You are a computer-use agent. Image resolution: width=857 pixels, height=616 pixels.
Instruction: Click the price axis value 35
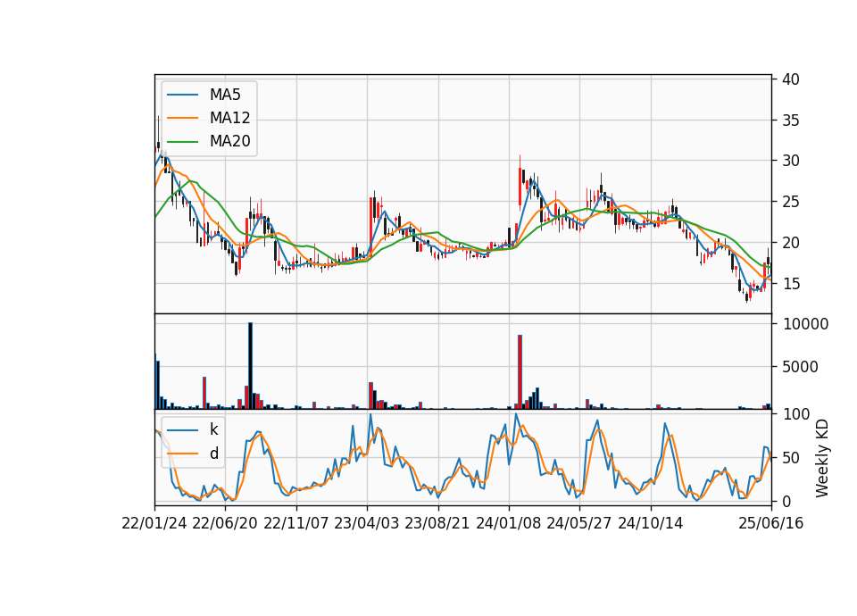click(790, 121)
